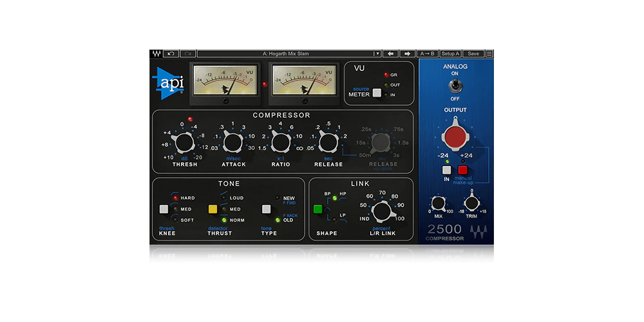Select NEW F FWD tone type
The width and height of the screenshot is (644, 322).
(278, 198)
